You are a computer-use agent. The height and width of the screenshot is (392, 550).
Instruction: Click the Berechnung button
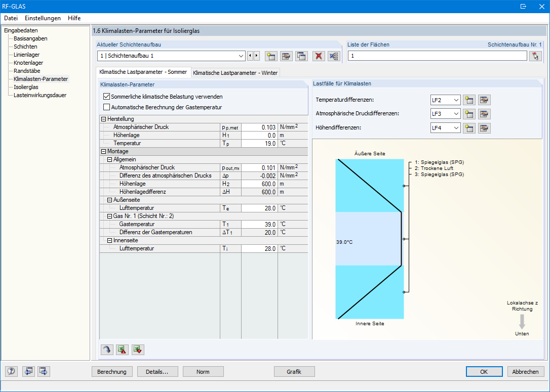[112, 372]
